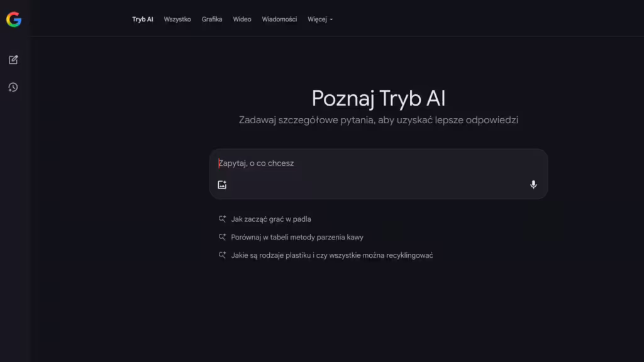644x362 pixels.
Task: Switch to the Wszystko tab
Action: (177, 19)
